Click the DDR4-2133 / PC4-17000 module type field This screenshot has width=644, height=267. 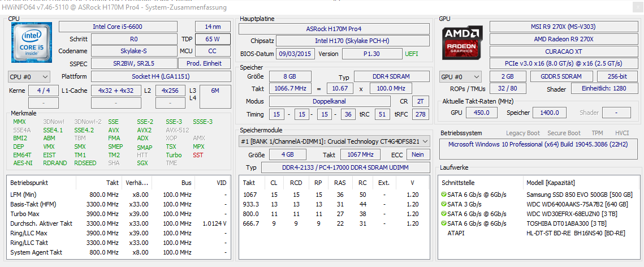pos(345,167)
